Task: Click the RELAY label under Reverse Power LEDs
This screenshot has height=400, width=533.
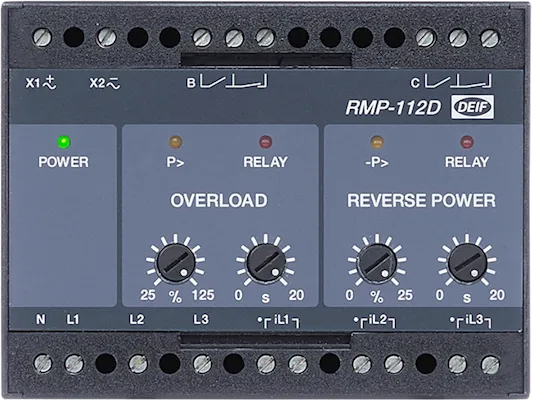Action: click(467, 162)
